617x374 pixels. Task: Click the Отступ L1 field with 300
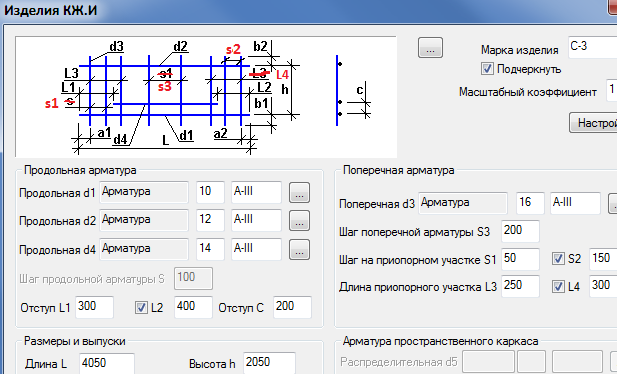94,307
